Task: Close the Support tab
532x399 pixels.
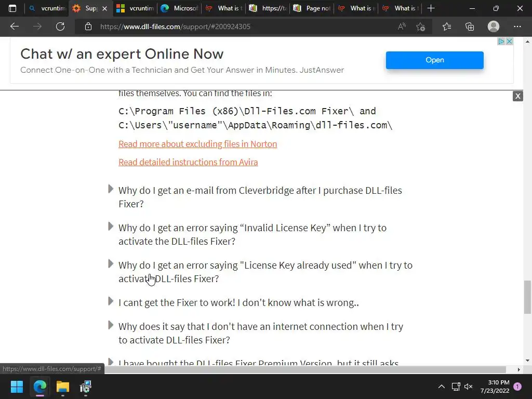Action: 105,8
